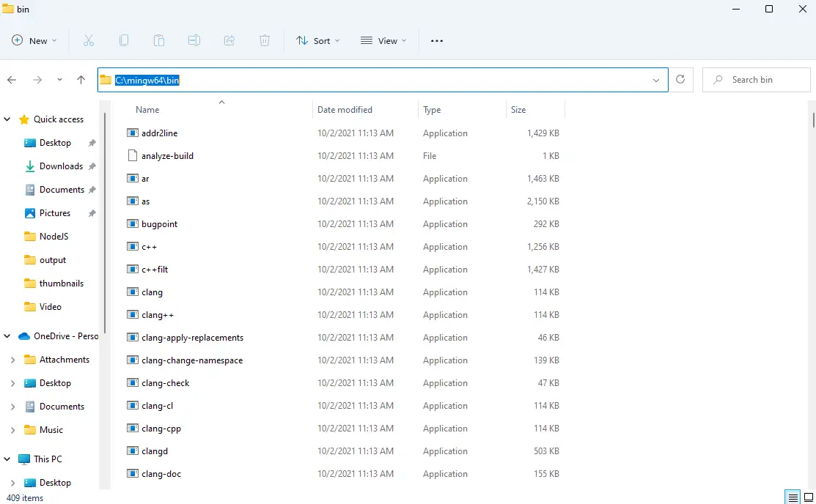Image resolution: width=816 pixels, height=504 pixels.
Task: Open the Sort dropdown menu
Action: click(318, 41)
